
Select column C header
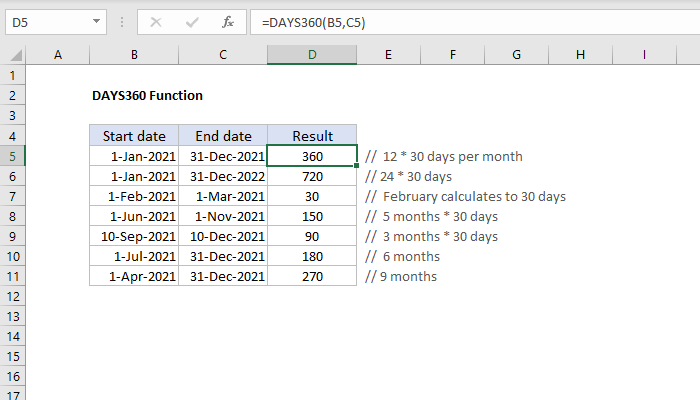223,55
